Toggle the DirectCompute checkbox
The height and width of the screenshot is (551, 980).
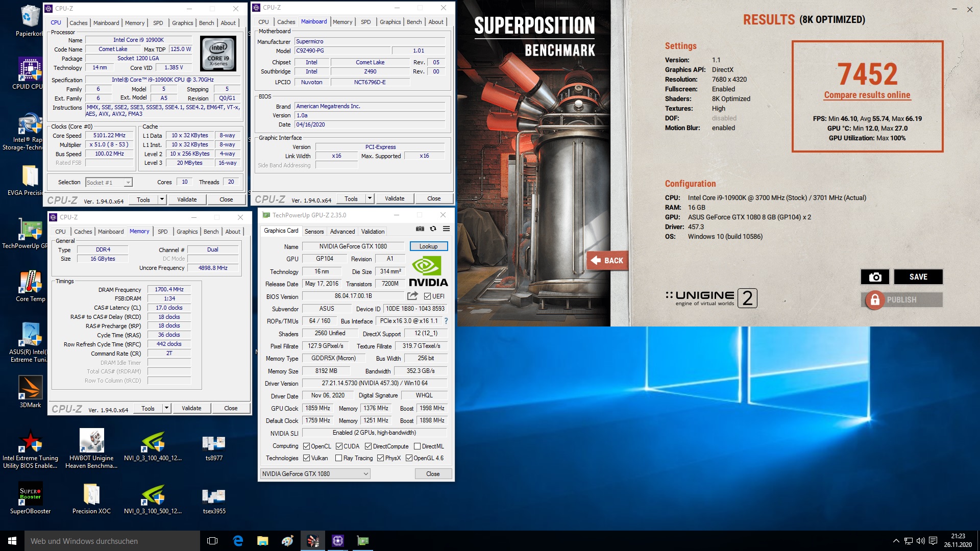(368, 446)
